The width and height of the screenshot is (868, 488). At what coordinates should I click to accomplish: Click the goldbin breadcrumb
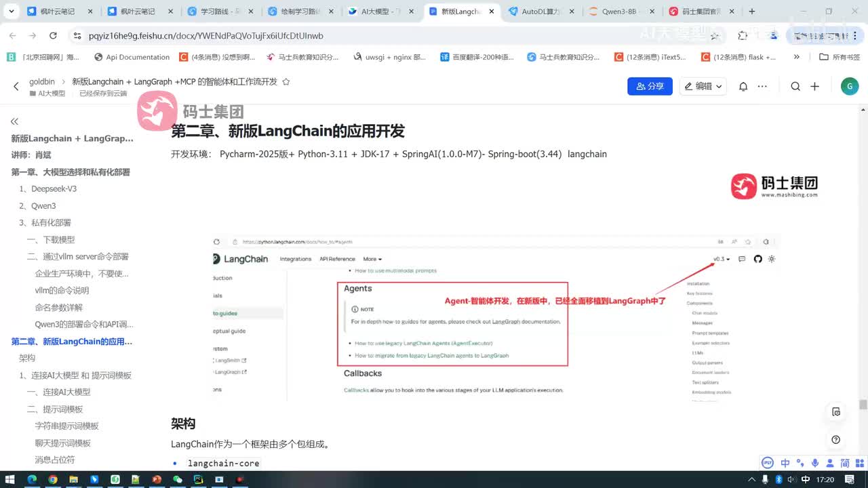coord(42,81)
